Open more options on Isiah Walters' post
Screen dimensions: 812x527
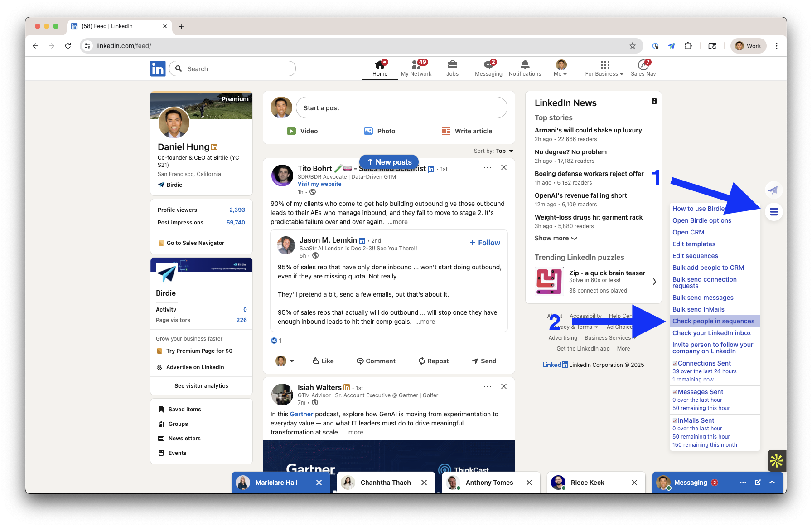(488, 386)
